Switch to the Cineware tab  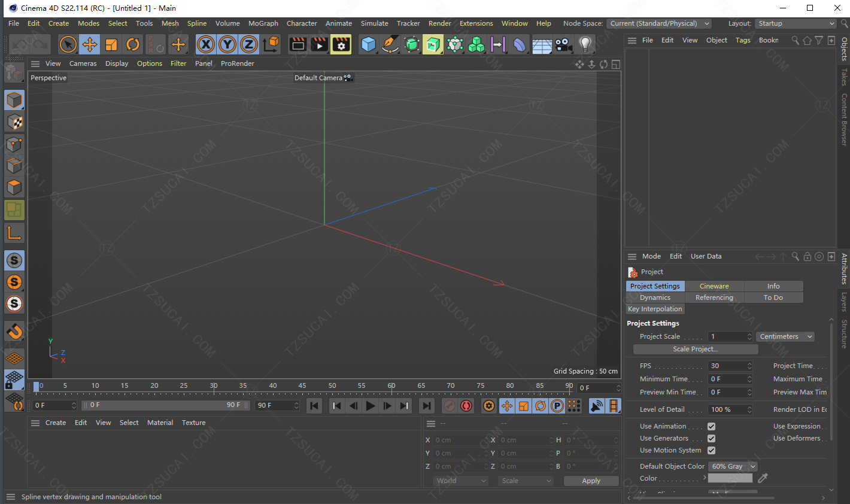click(714, 286)
